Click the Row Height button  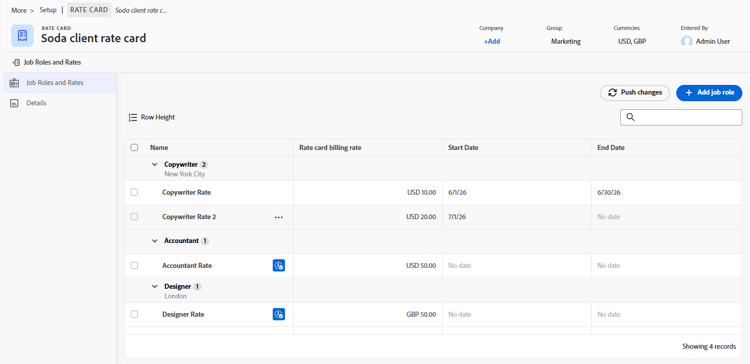tap(152, 117)
